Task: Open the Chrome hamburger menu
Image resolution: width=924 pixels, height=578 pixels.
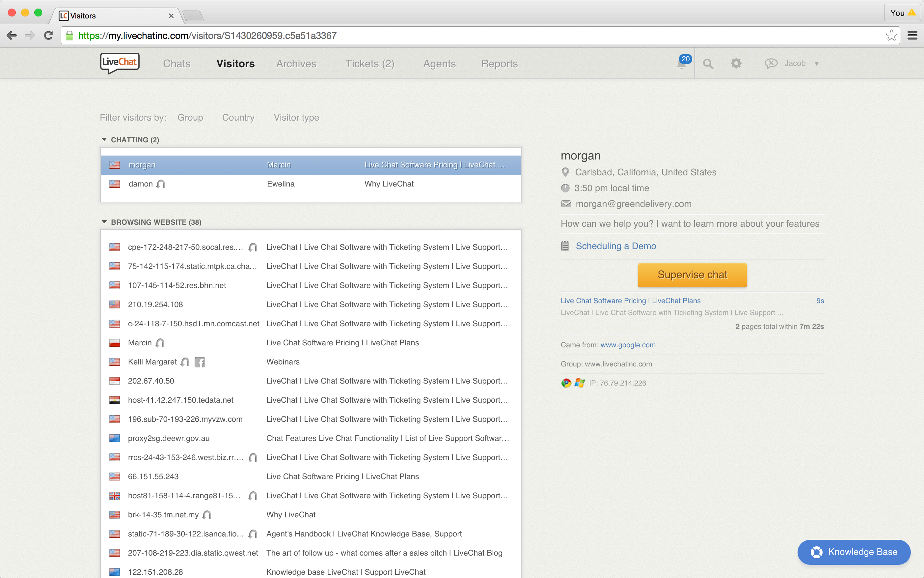Action: (912, 36)
